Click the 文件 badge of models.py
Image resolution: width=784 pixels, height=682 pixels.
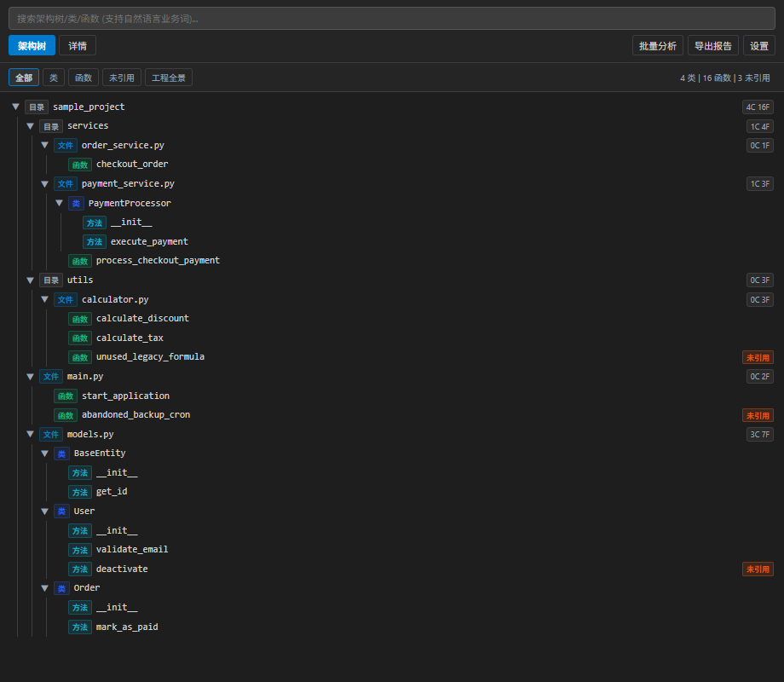pyautogui.click(x=51, y=434)
